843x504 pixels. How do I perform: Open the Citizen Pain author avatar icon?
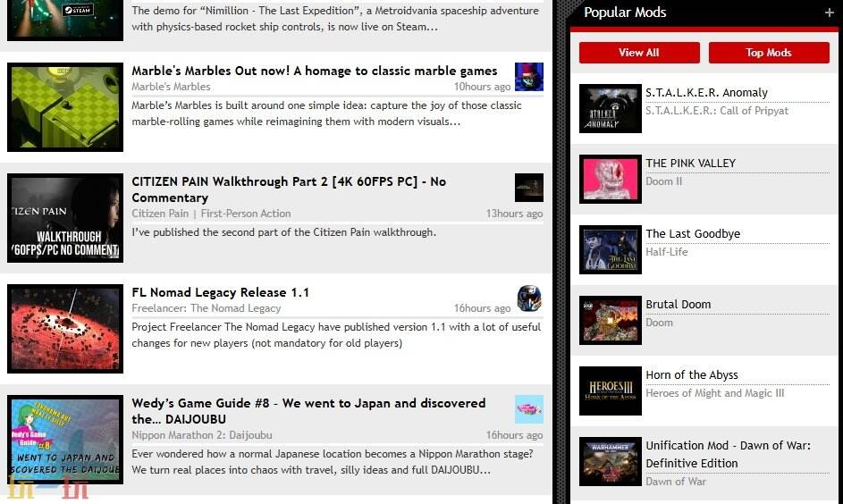tap(529, 188)
